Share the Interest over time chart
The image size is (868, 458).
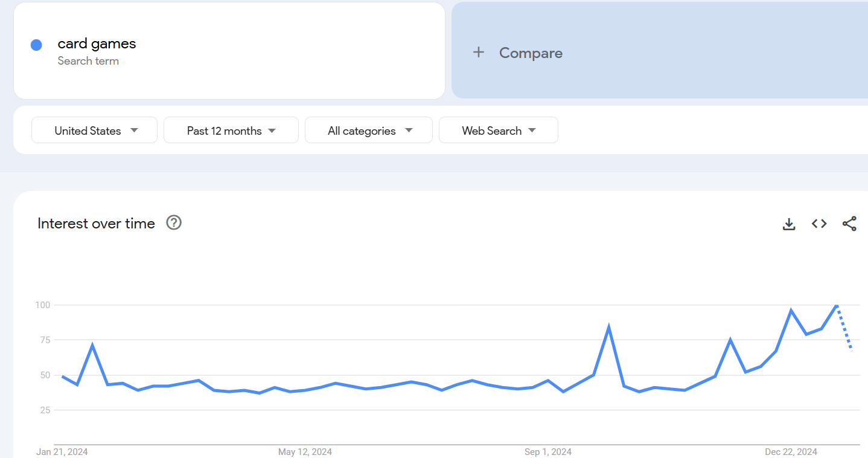click(x=849, y=224)
